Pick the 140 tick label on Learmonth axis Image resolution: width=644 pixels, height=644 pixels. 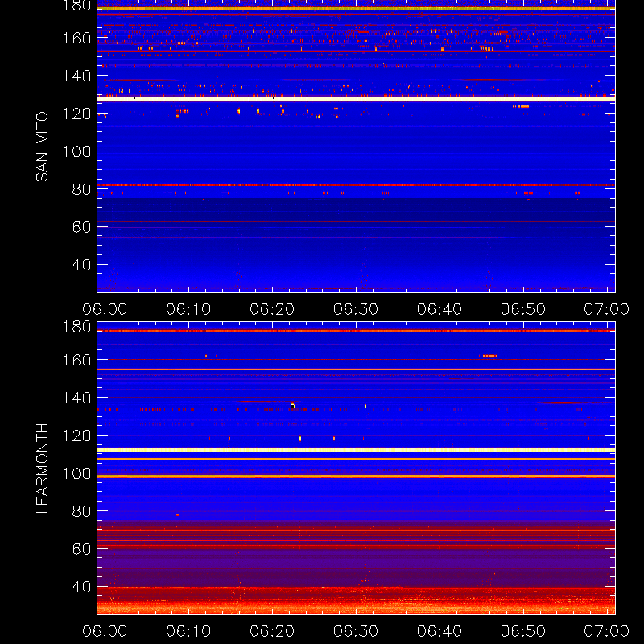(76, 398)
